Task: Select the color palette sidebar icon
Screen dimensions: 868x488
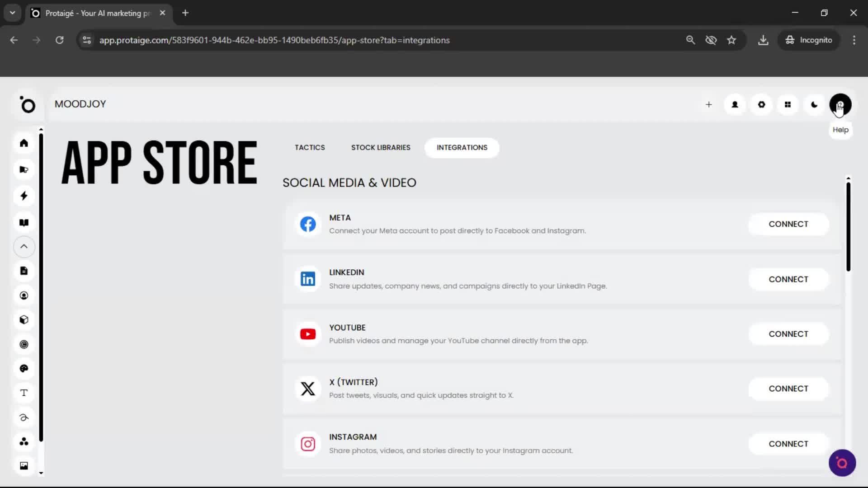Action: [x=24, y=368]
